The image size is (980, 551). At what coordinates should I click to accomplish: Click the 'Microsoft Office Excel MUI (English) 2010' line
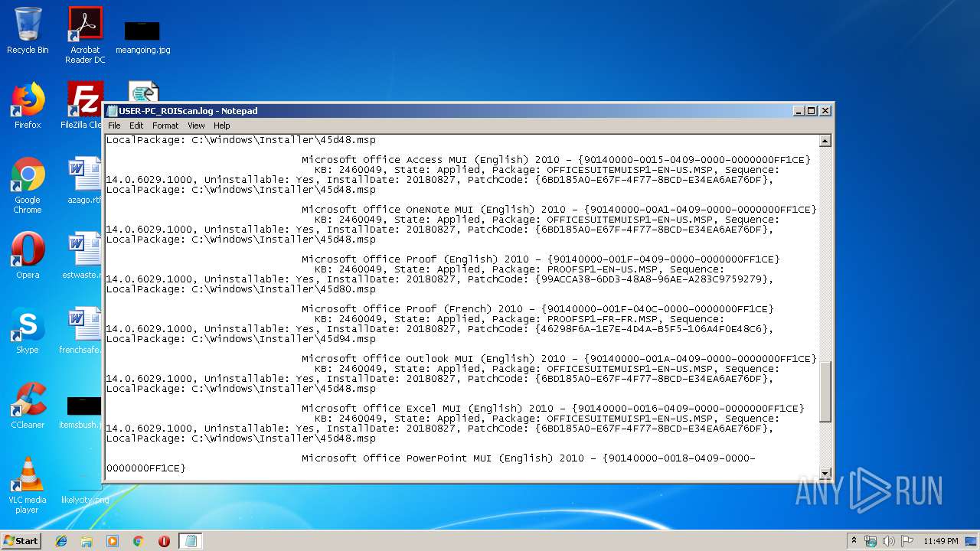tap(553, 409)
